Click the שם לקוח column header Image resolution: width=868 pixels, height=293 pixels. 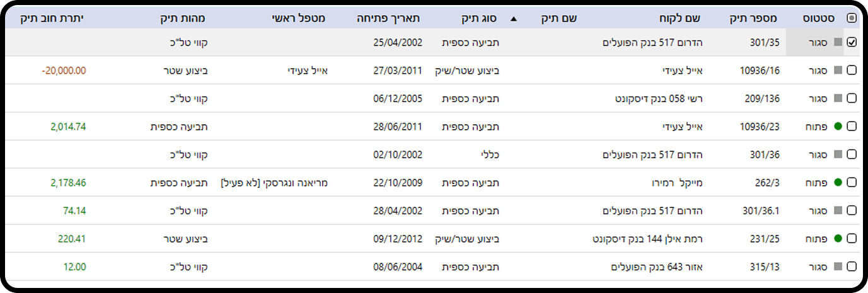680,19
